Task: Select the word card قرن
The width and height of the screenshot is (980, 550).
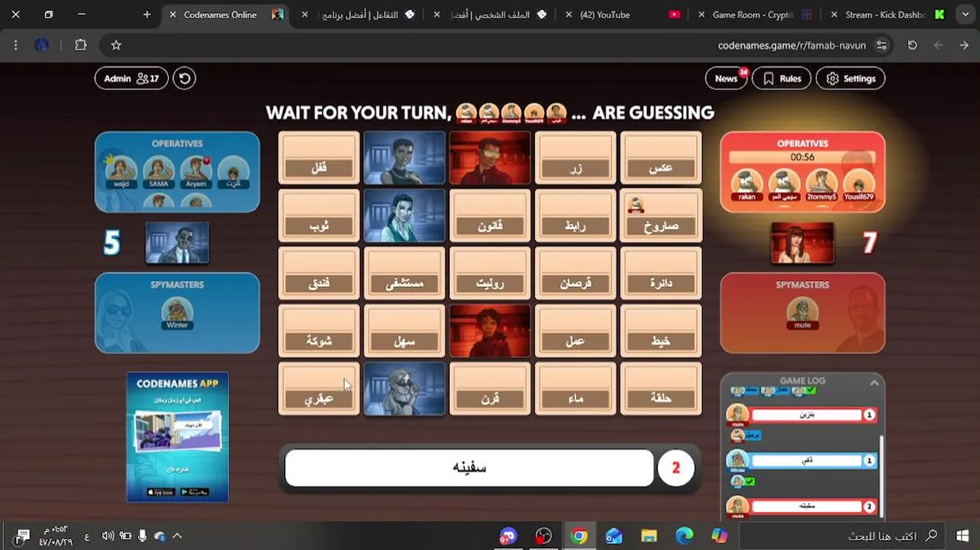Action: [x=490, y=389]
